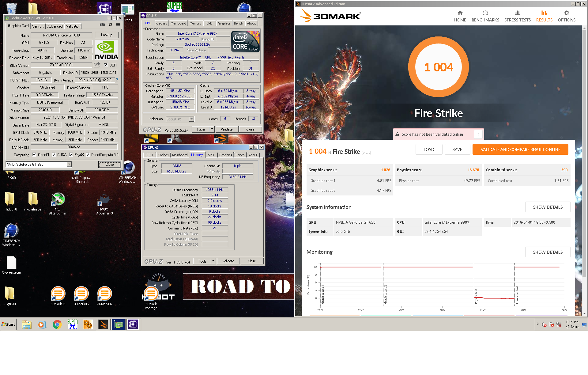
Task: Open 3DMark05 desktop shortcut
Action: coord(81,296)
